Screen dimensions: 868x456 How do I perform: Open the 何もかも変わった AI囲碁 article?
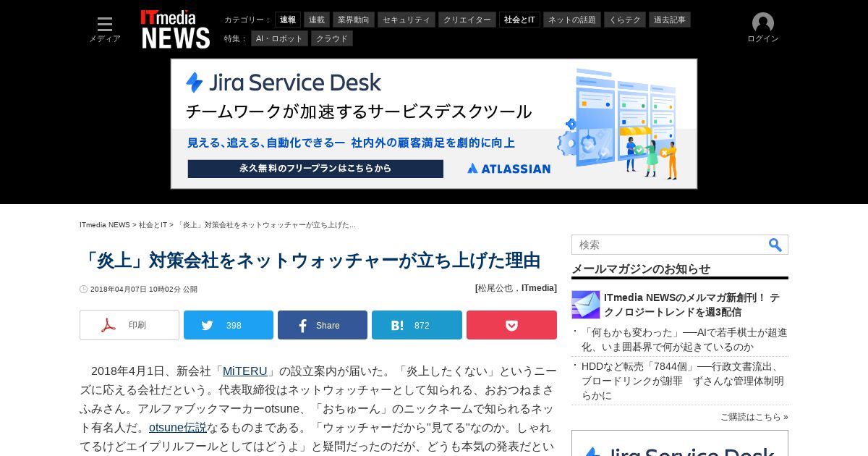pos(684,339)
